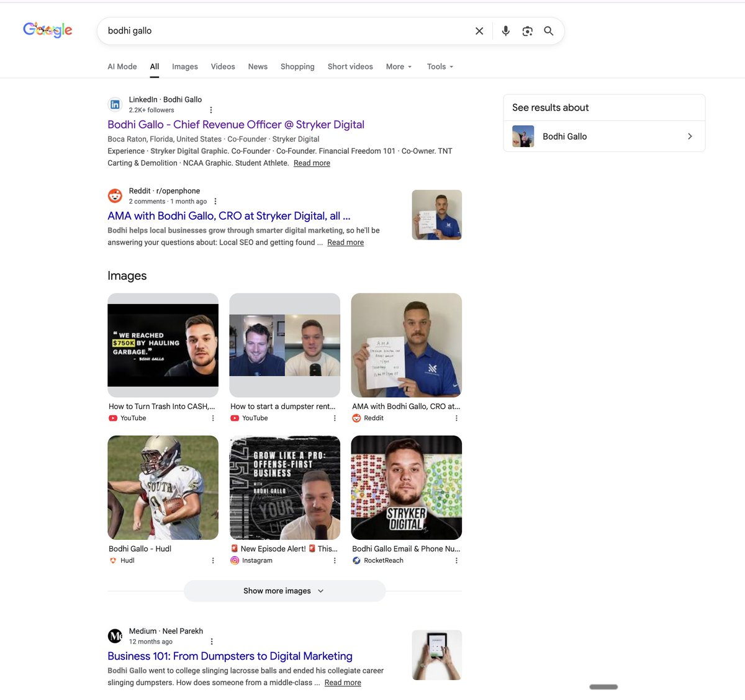Click the LinkedIn favicon icon
Screen dimensions: 745x700
tap(115, 104)
